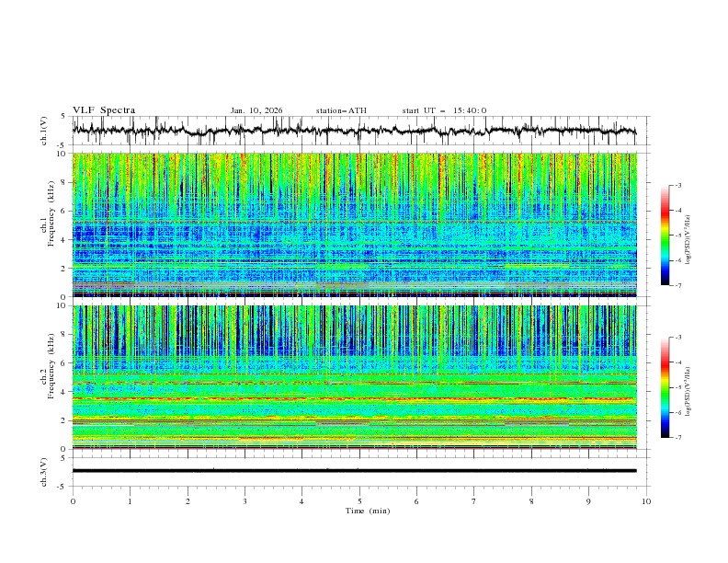This screenshot has width=728, height=563.
Task: Click the "-3" label on ch.1 color bar
Action: click(678, 185)
